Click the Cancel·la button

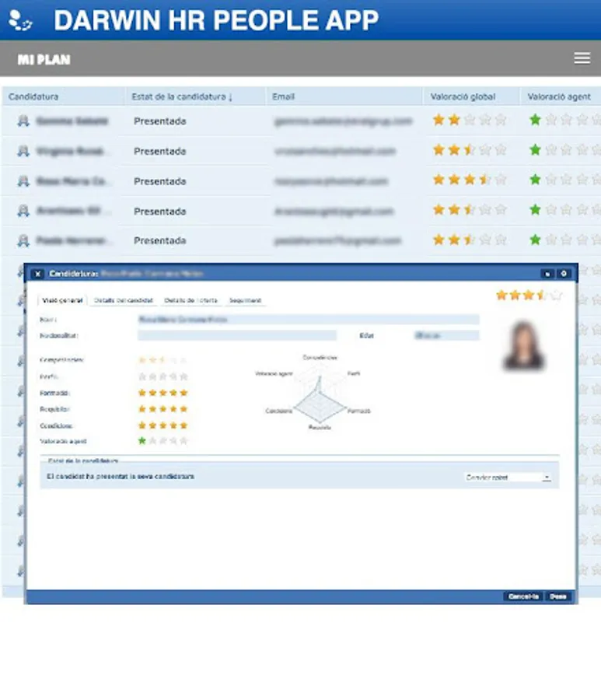pos(523,597)
